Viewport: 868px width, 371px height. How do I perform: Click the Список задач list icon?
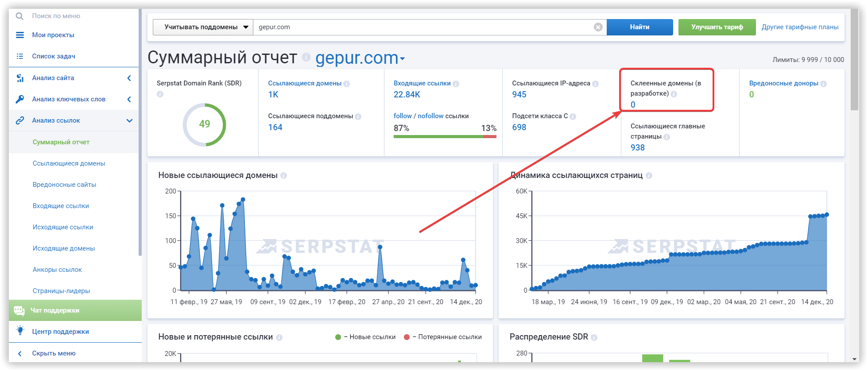(x=20, y=56)
